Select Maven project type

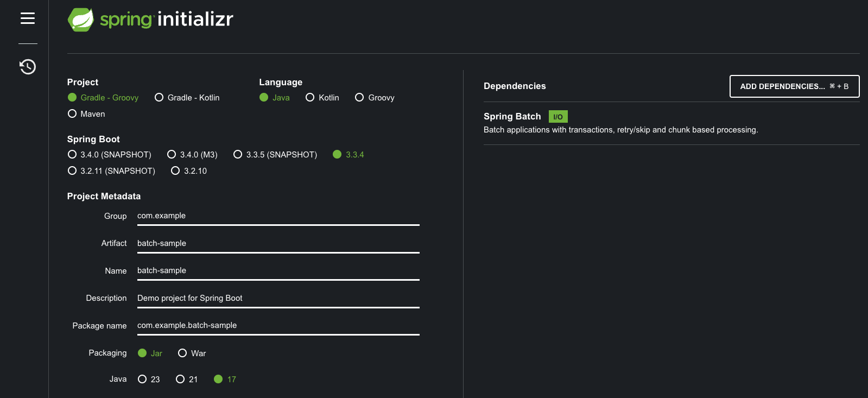(86, 114)
